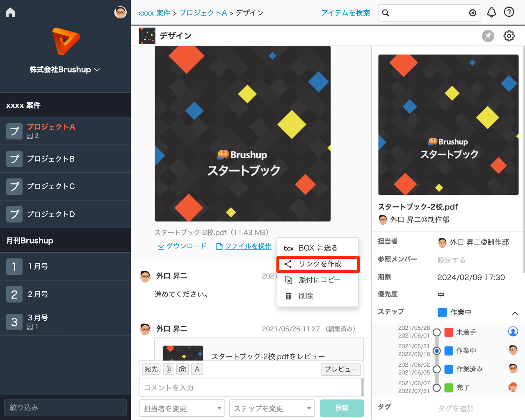Viewport: 525px width, 420px height.
Task: Open the 担当者を変更 dropdown
Action: click(182, 408)
